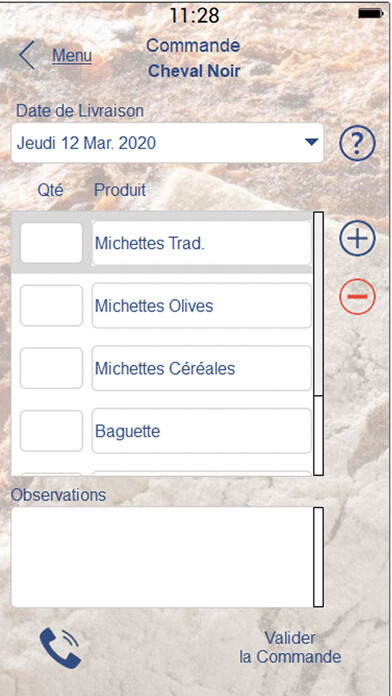This screenshot has height=696, width=392.
Task: Expand the delivery date dropdown arrow
Action: (x=312, y=142)
